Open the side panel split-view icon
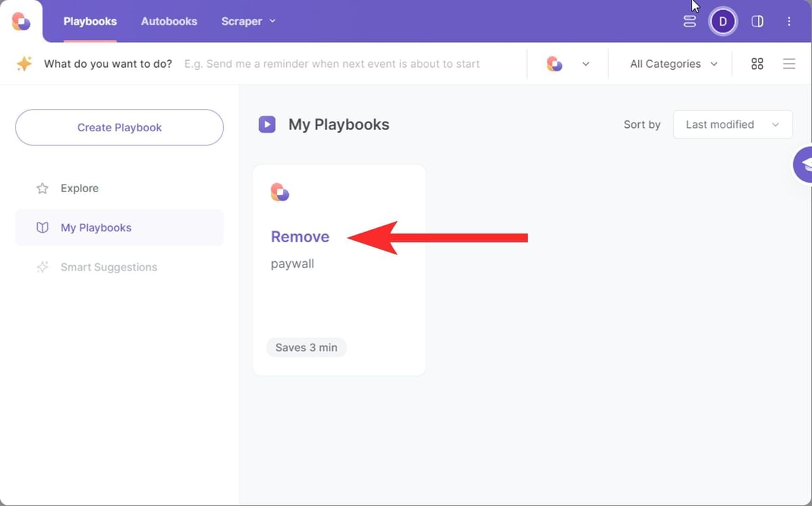 [x=757, y=21]
